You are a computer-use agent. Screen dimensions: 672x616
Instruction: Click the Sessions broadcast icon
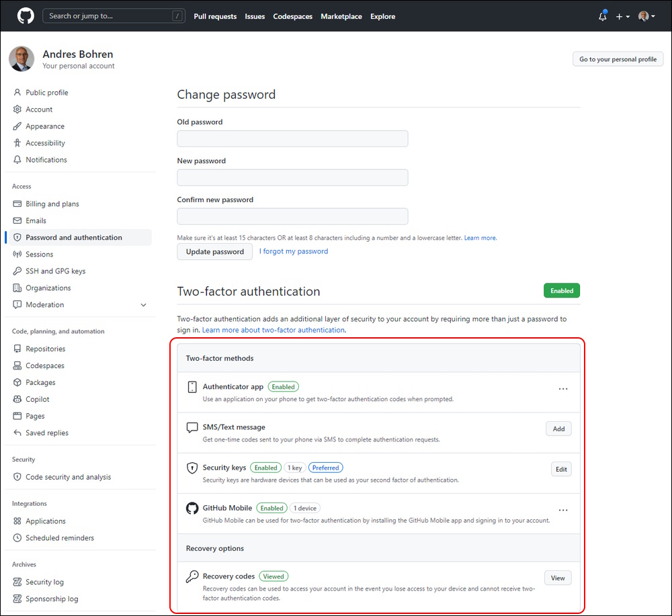pyautogui.click(x=17, y=254)
